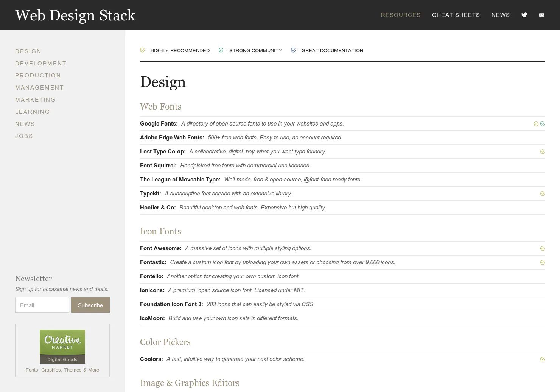Open the Font Awesome link
This screenshot has height=392, width=560.
click(161, 248)
